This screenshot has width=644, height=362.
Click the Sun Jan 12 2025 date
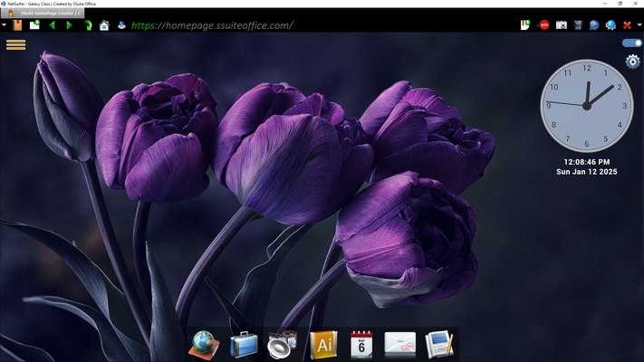point(587,172)
